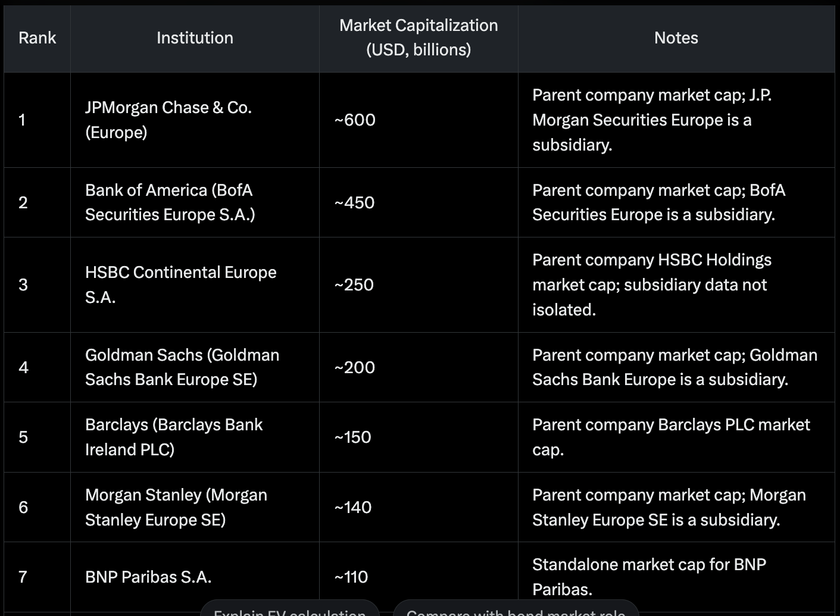Select the BNP Paribas S.A. institution cell

click(195, 577)
